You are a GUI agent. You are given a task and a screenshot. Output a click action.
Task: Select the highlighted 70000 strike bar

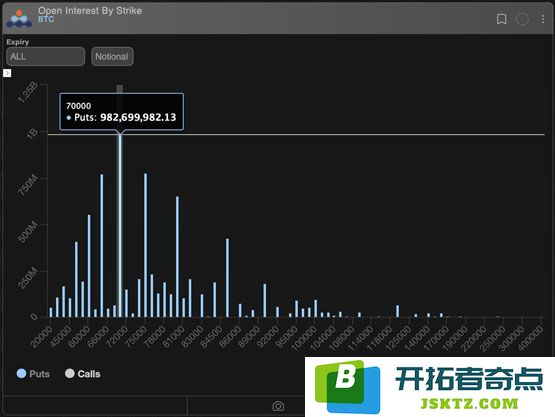tap(120, 225)
